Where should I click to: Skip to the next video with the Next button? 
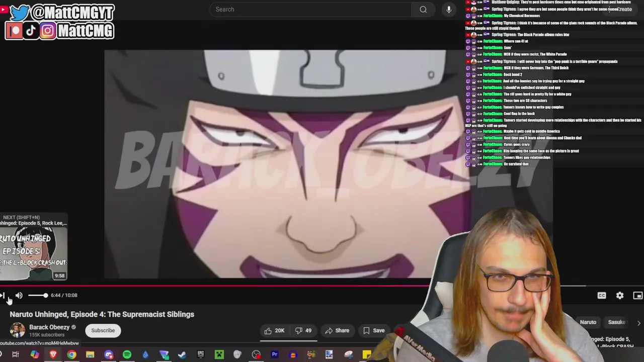[x=3, y=296]
